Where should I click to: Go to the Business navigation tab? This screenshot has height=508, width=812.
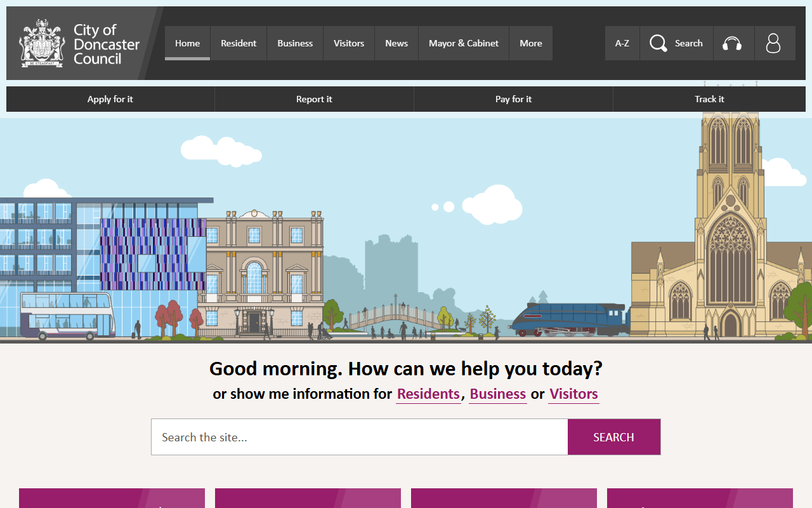[x=295, y=43]
